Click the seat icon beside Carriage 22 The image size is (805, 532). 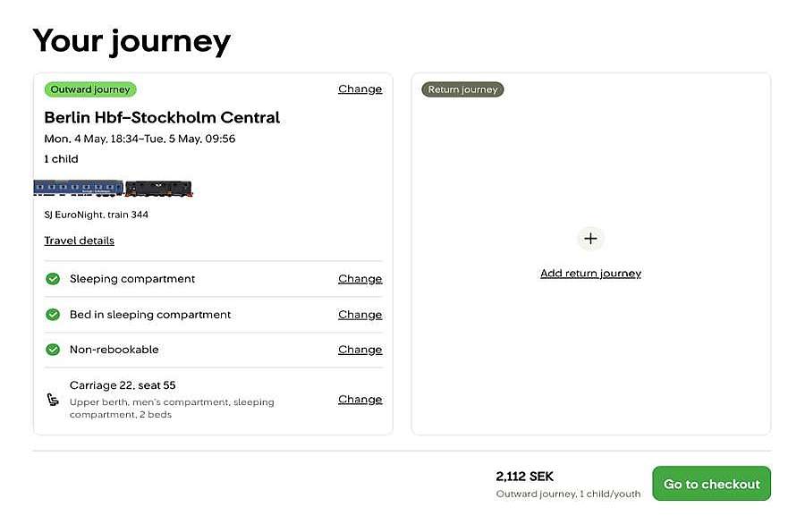pyautogui.click(x=53, y=400)
